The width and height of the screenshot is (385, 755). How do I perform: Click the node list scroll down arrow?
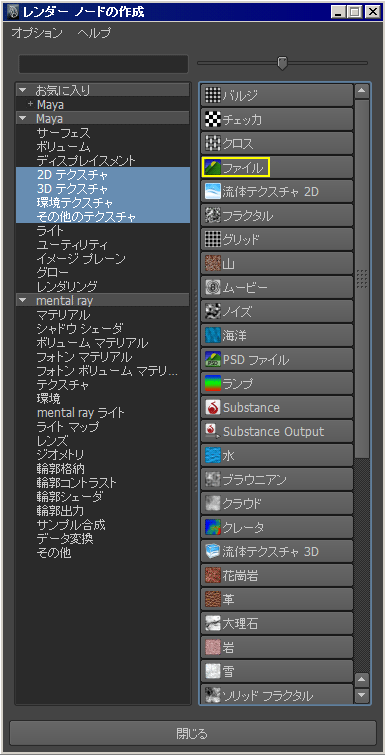[x=361, y=695]
